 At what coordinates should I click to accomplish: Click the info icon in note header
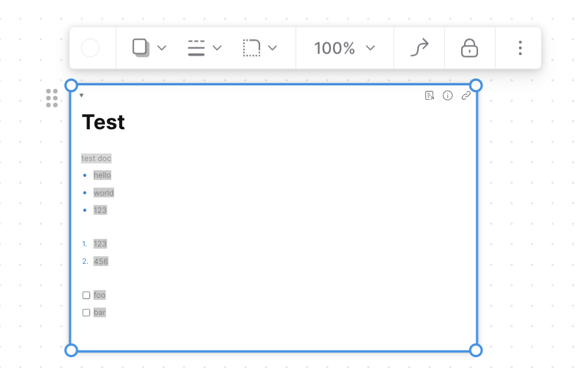pos(447,96)
